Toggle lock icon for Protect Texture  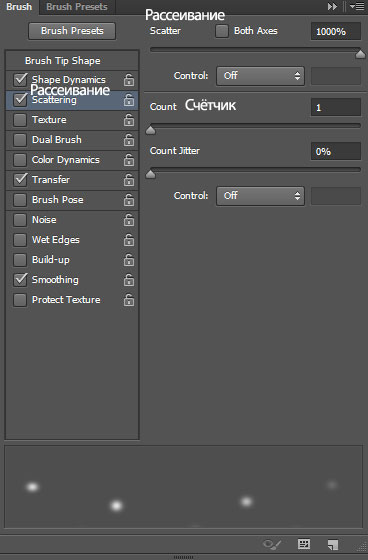pyautogui.click(x=129, y=300)
